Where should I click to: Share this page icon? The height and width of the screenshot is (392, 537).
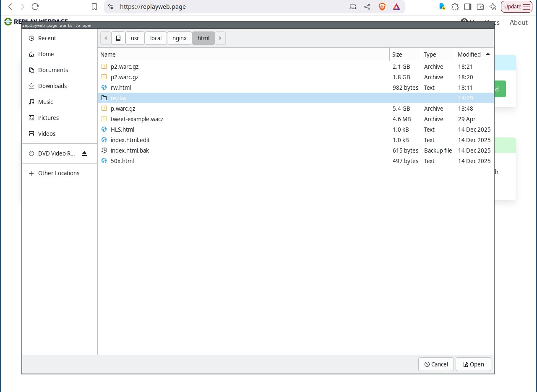pyautogui.click(x=367, y=7)
